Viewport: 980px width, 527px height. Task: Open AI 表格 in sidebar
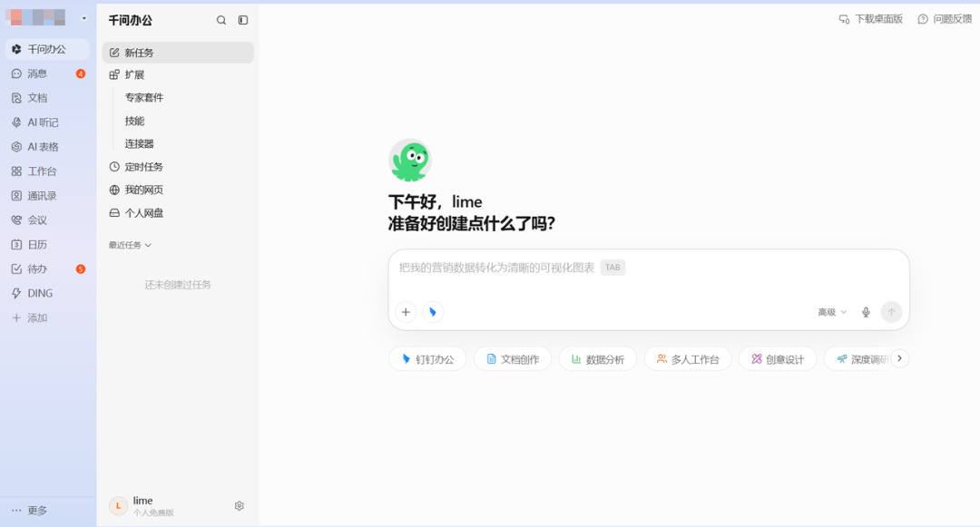point(47,147)
